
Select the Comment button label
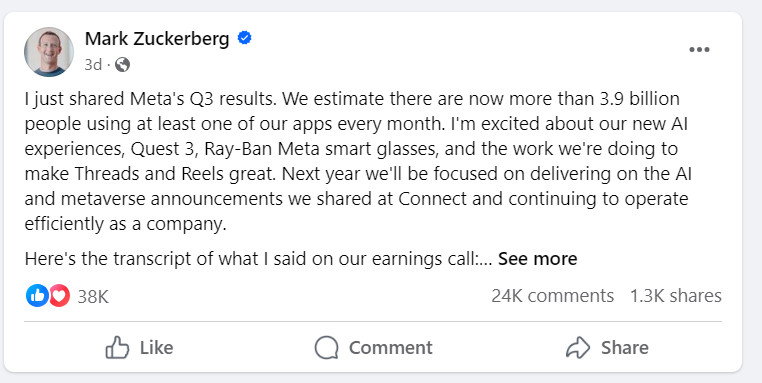[x=390, y=348]
